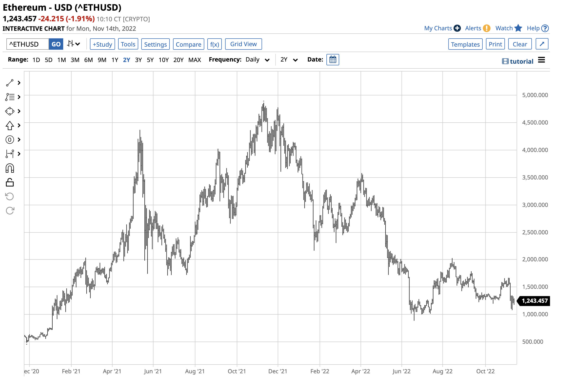Click the magnet snap mode icon
Image resolution: width=570 pixels, height=392 pixels.
[9, 169]
